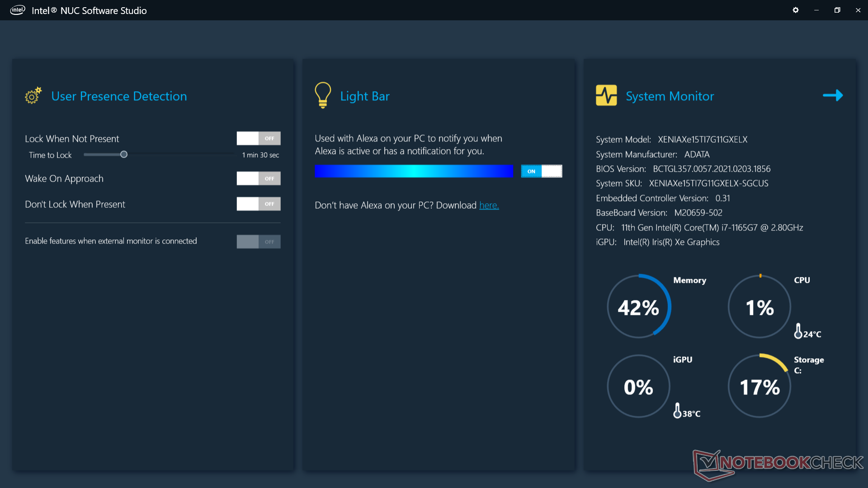Click the 'Don't Lock When Present' label
This screenshot has height=488, width=868.
[75, 204]
